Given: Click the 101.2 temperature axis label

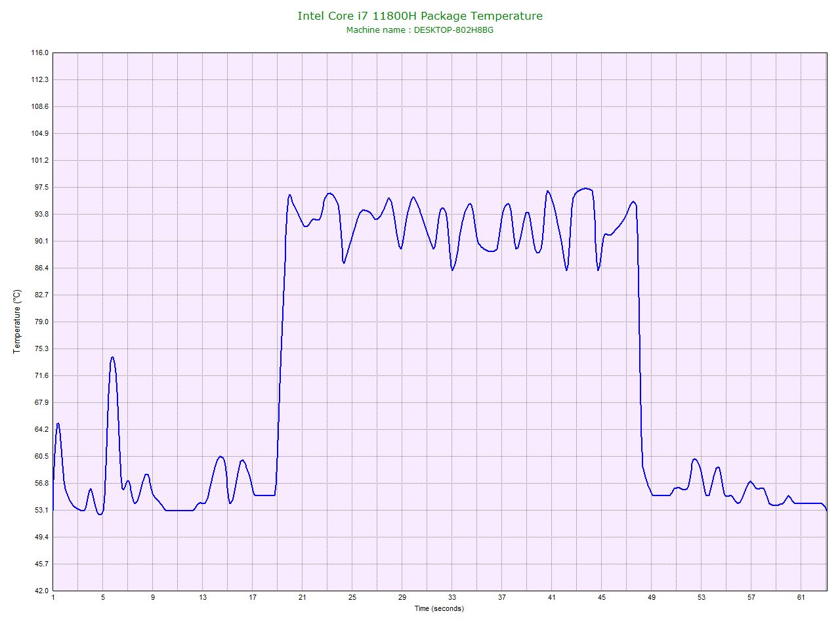Looking at the screenshot, I should [40, 160].
